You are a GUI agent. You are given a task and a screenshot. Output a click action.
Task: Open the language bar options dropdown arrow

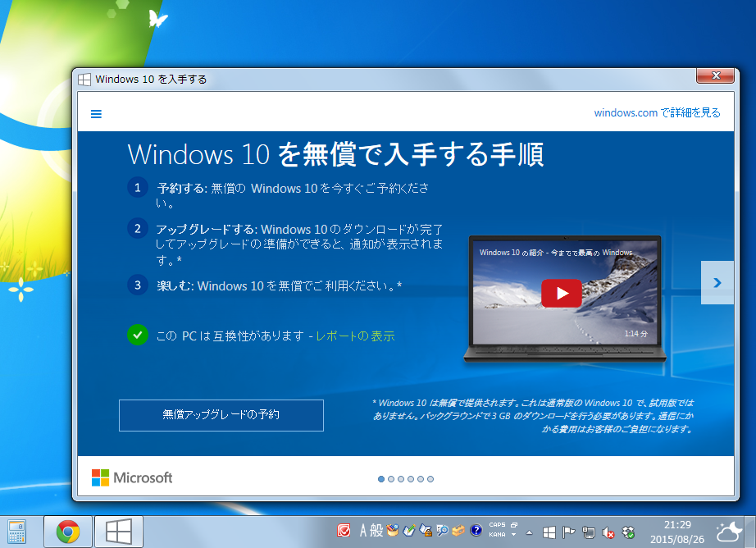513,535
